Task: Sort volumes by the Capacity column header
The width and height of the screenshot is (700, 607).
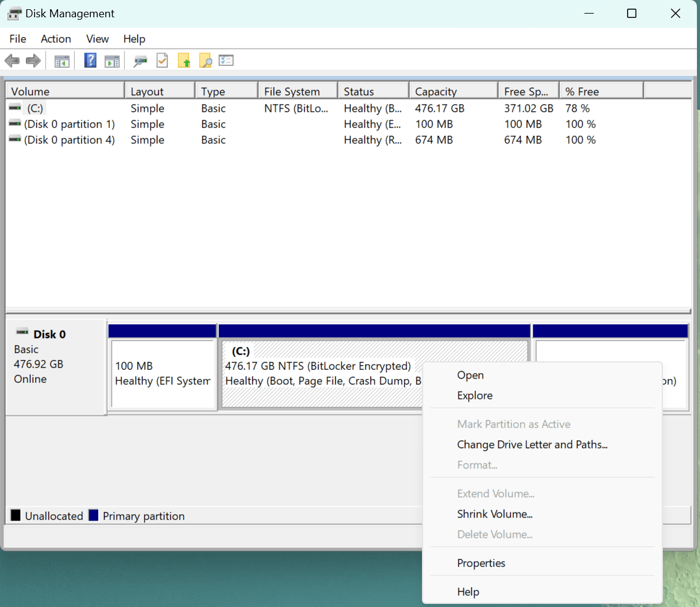Action: 453,91
